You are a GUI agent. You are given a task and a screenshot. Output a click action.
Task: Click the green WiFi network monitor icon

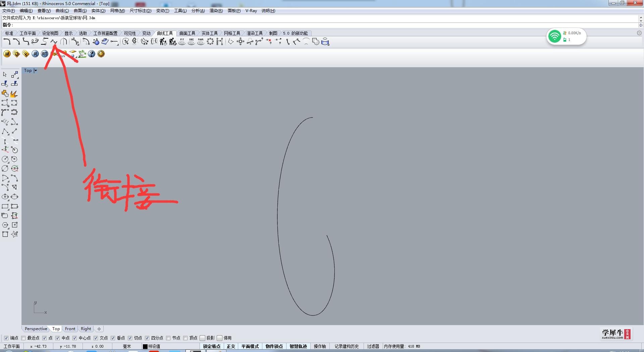[555, 36]
